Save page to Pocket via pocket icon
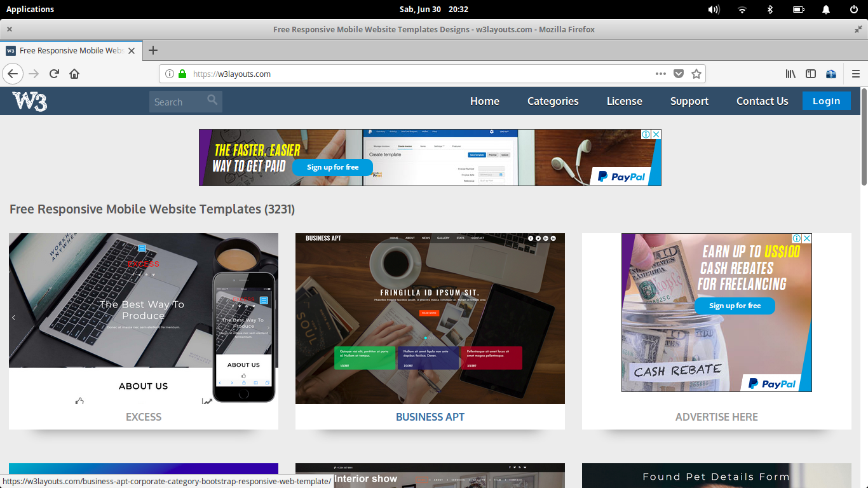This screenshot has width=868, height=488. (x=679, y=74)
